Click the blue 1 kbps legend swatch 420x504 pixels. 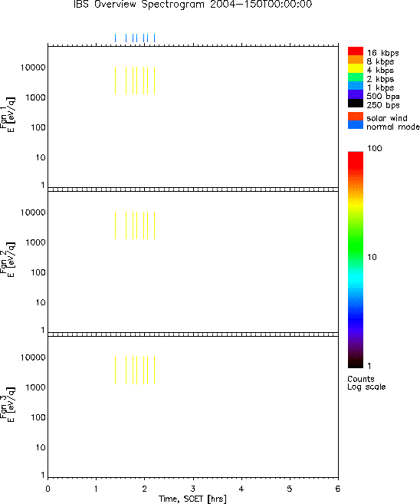356,85
